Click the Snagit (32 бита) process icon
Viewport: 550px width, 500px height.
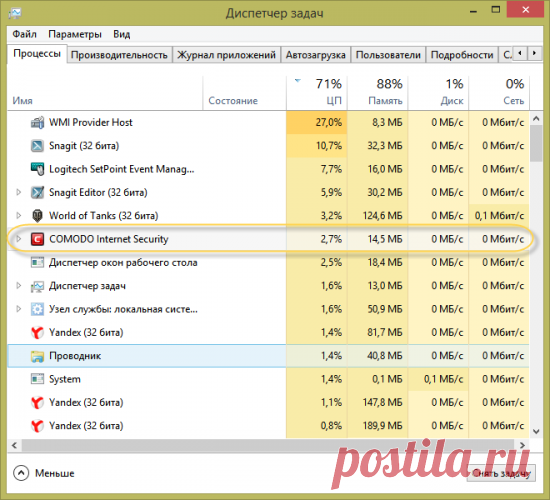38,146
